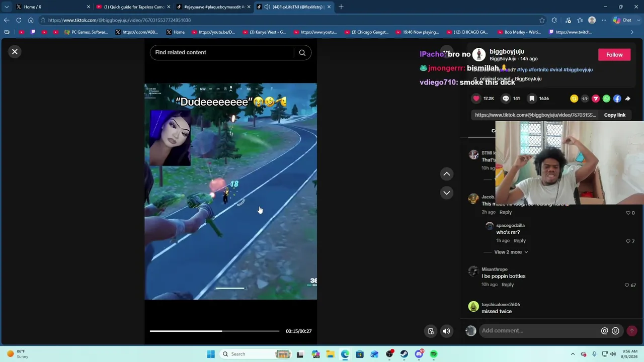Open a new browser tab

pyautogui.click(x=341, y=7)
